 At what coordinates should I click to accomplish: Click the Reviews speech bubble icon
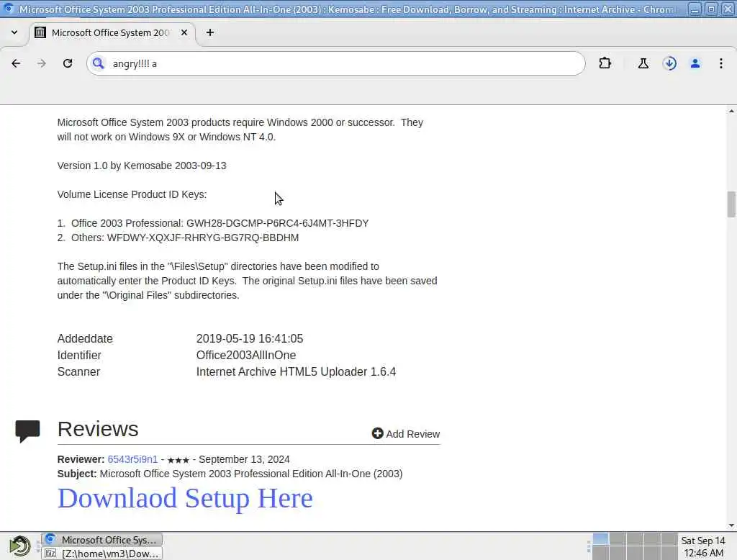click(28, 430)
